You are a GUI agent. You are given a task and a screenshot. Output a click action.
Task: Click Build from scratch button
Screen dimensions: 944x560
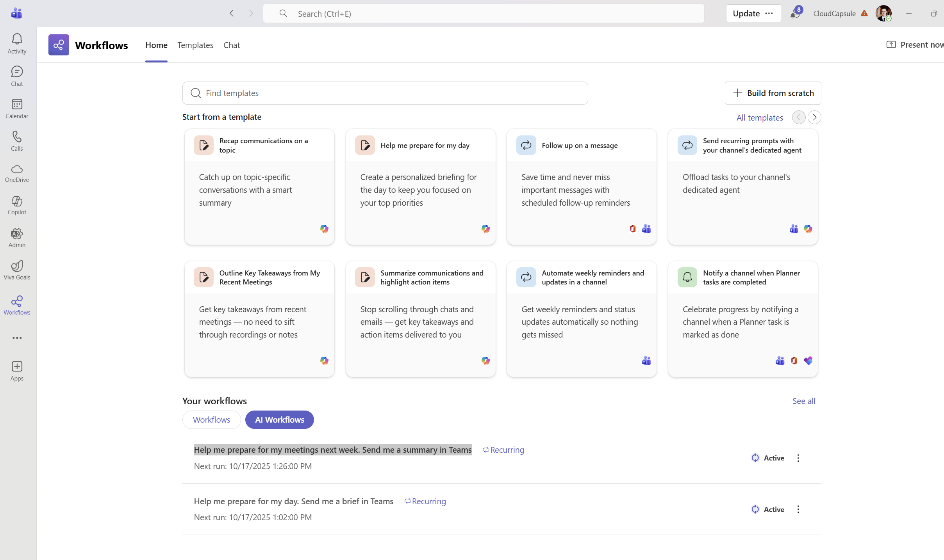(x=773, y=93)
